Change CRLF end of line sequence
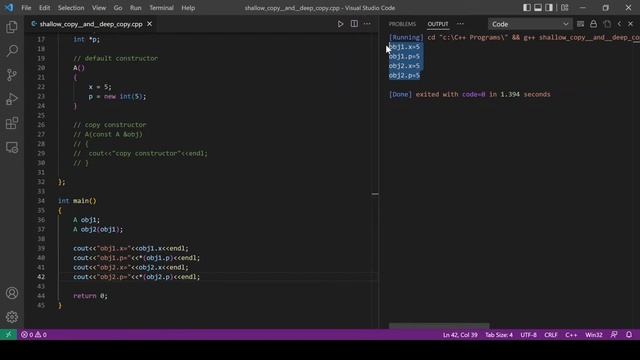The height and width of the screenshot is (360, 640). (551, 335)
